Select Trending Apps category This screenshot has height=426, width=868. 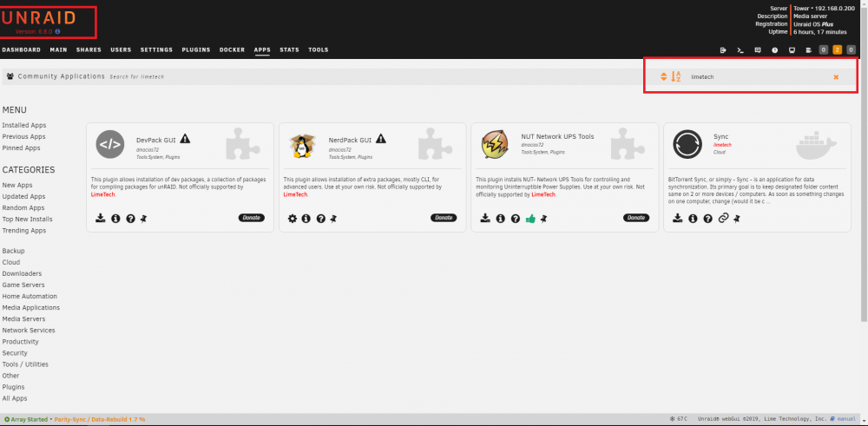click(x=23, y=231)
